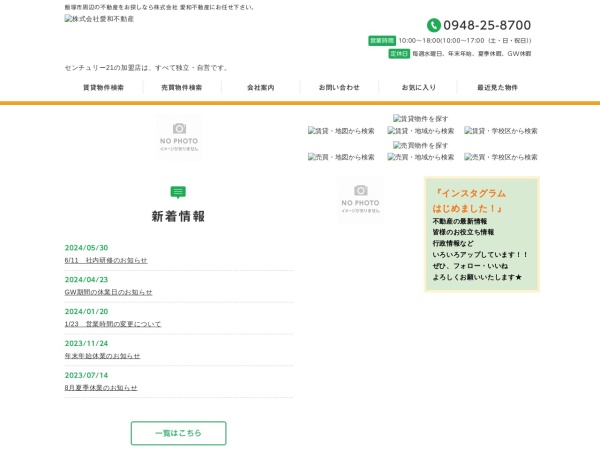Click the NO PHOTO image above the 新着情報 heading

click(x=179, y=137)
